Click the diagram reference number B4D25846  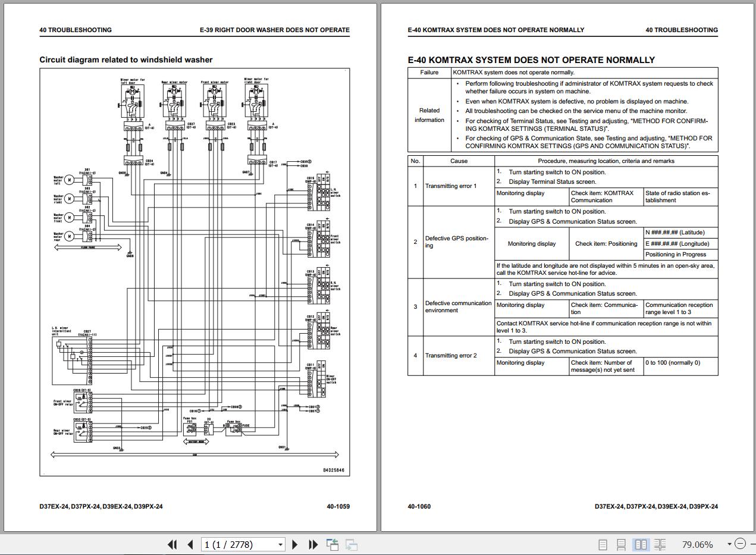333,470
